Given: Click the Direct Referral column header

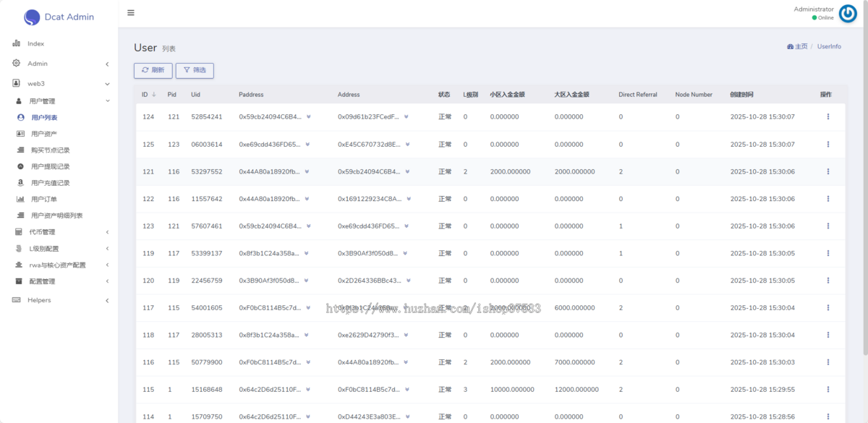Looking at the screenshot, I should 638,95.
